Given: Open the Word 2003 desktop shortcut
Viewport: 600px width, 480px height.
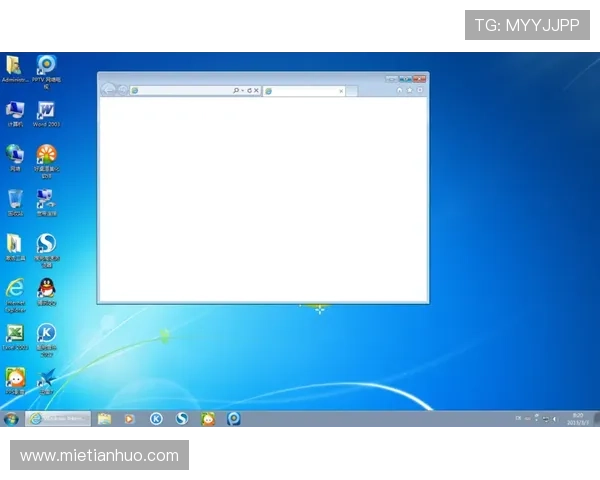Looking at the screenshot, I should coord(46,111).
